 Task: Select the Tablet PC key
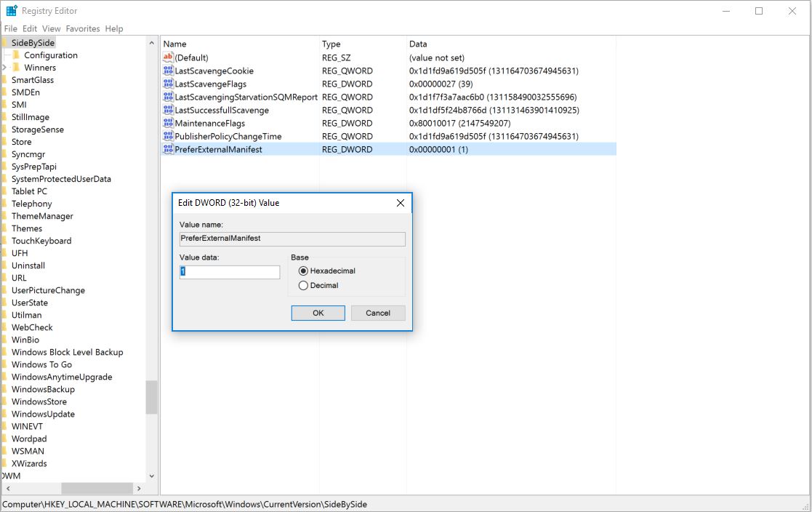30,191
